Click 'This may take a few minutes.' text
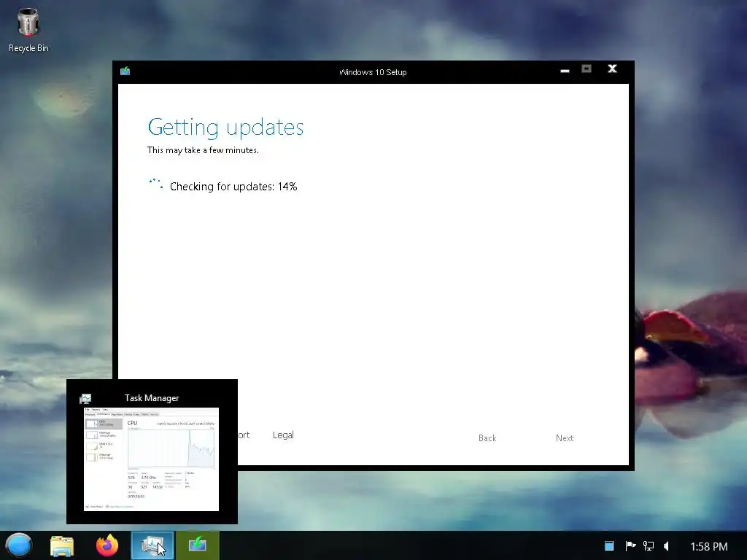Screen dimensions: 747x560 tap(203, 150)
